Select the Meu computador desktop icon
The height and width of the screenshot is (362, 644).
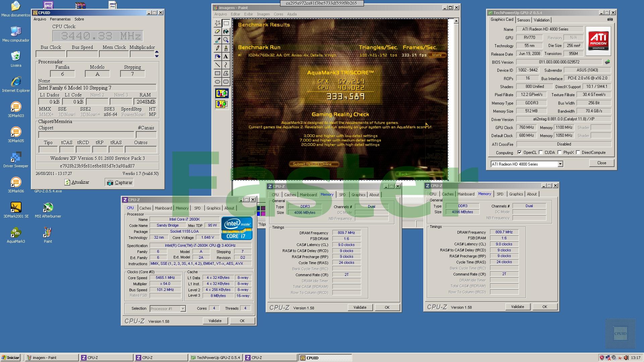click(x=16, y=34)
